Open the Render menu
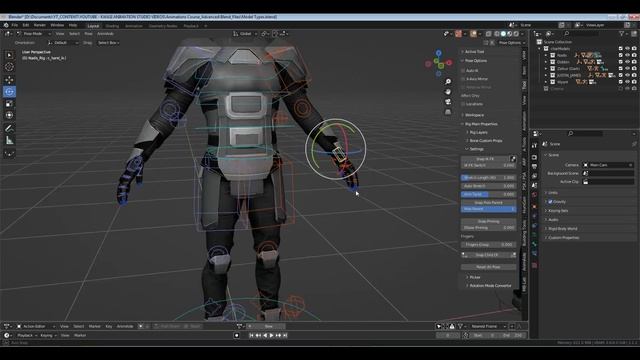Screen dimensions: 640x360 click(40, 25)
